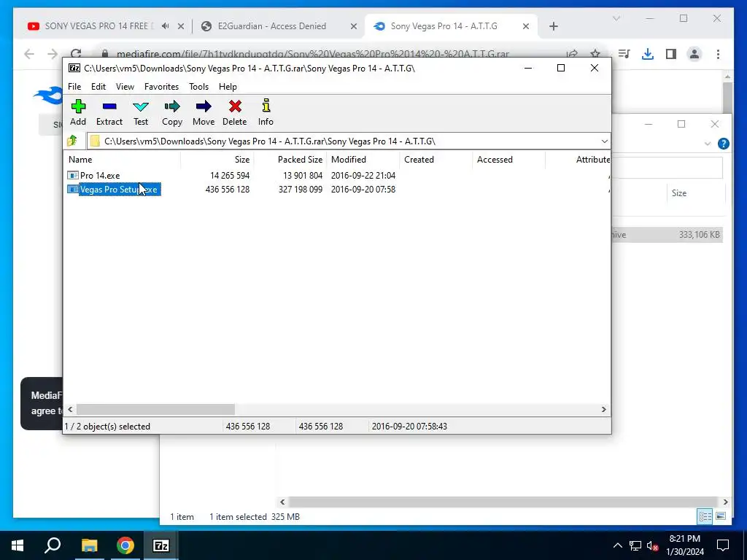This screenshot has height=560, width=747.
Task: Click the Extract toolbar icon
Action: [x=109, y=112]
